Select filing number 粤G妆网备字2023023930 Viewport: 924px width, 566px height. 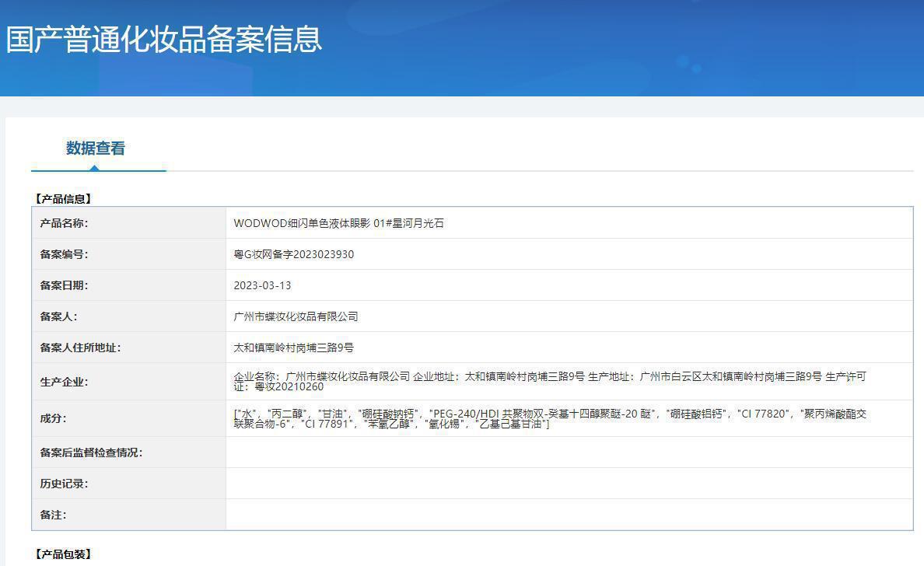(x=293, y=254)
